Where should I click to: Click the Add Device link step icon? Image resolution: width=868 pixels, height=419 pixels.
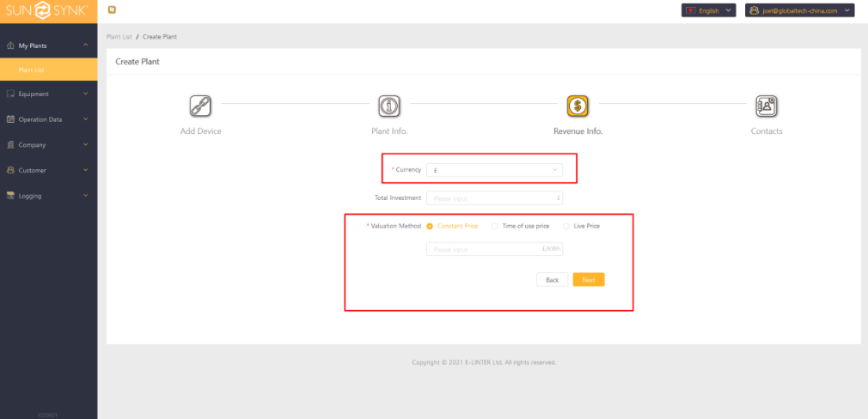tap(200, 106)
